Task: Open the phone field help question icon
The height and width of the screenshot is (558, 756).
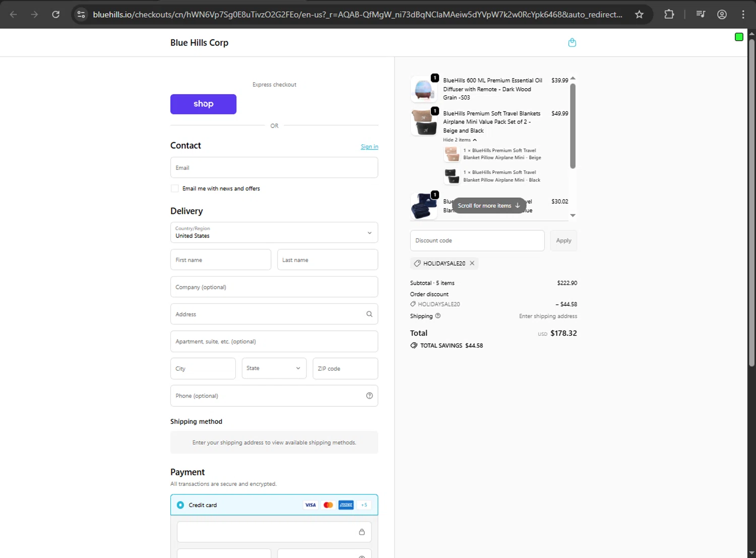Action: [x=369, y=396]
